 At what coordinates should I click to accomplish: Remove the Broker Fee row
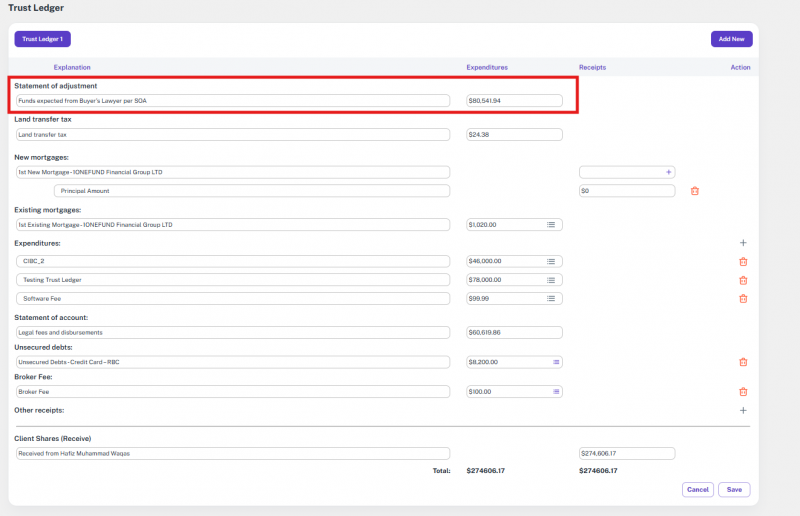742,392
